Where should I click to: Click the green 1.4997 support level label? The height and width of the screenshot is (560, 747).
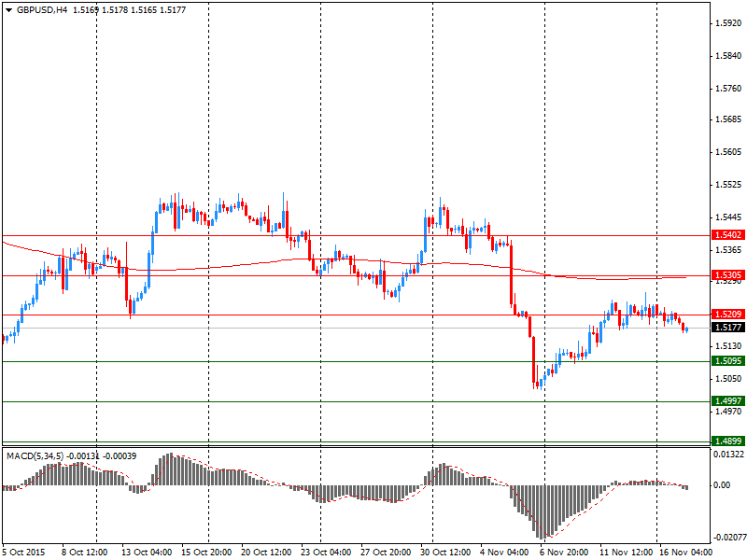727,401
